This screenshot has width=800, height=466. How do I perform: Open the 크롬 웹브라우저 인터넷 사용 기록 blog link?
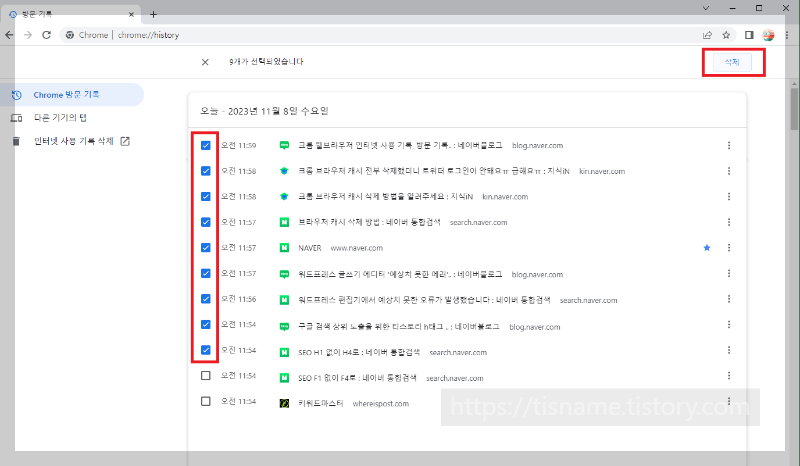(400, 145)
